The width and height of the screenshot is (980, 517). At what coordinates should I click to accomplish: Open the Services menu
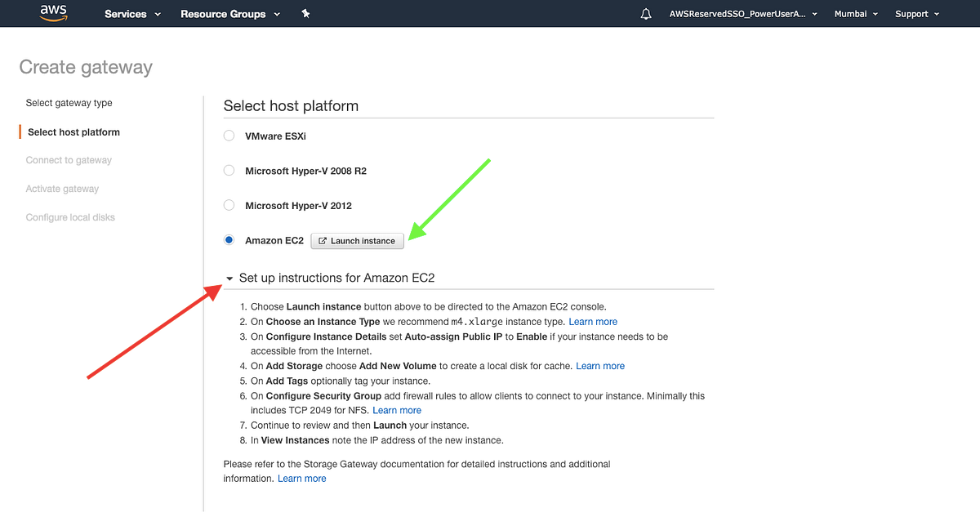[127, 13]
